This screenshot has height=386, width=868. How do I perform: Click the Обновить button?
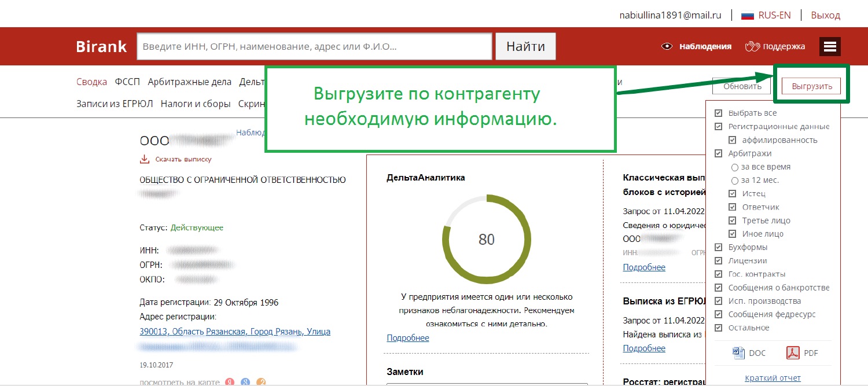742,86
